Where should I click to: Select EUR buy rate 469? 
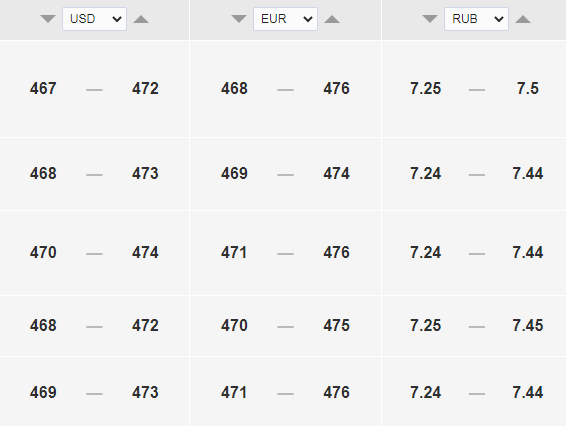[234, 174]
